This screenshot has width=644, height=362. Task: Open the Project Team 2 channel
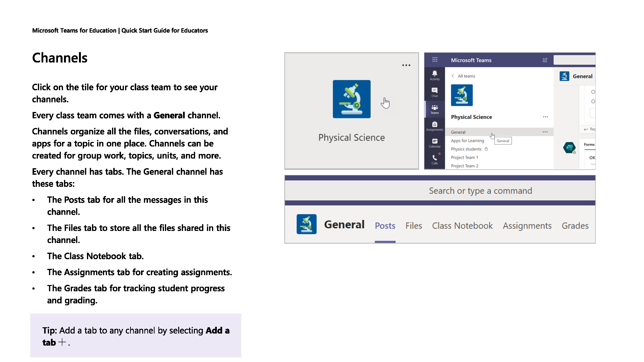pyautogui.click(x=464, y=166)
